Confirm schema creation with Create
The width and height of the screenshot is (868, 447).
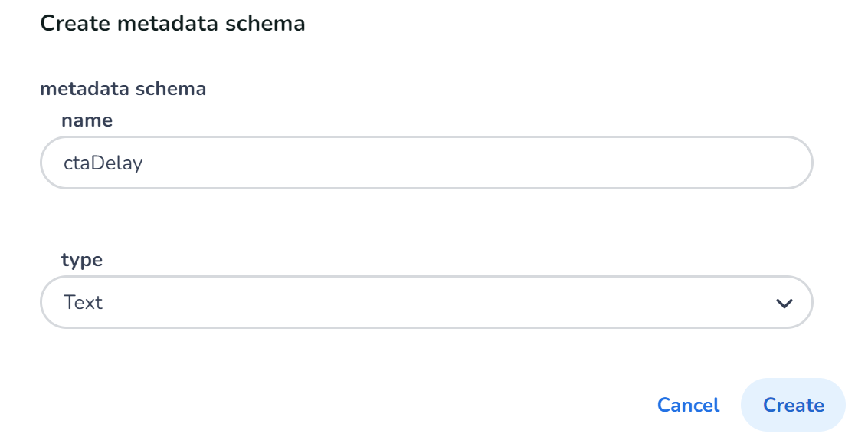(x=793, y=405)
